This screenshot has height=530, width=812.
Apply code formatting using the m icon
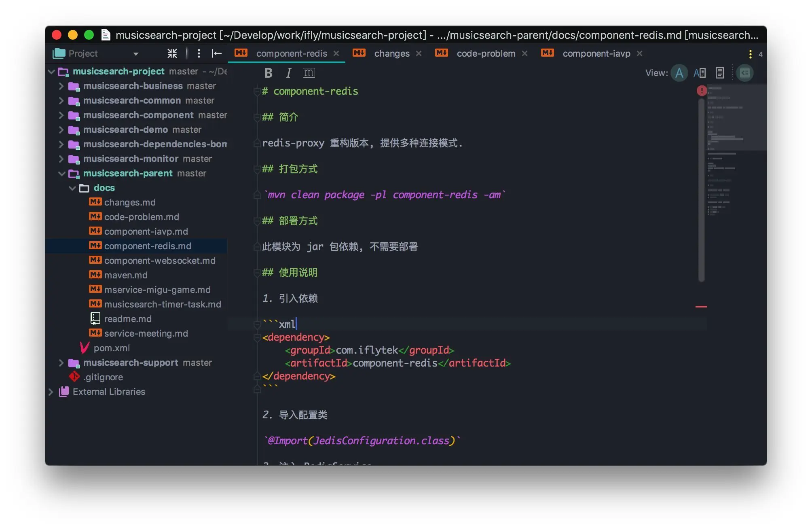[x=309, y=73]
